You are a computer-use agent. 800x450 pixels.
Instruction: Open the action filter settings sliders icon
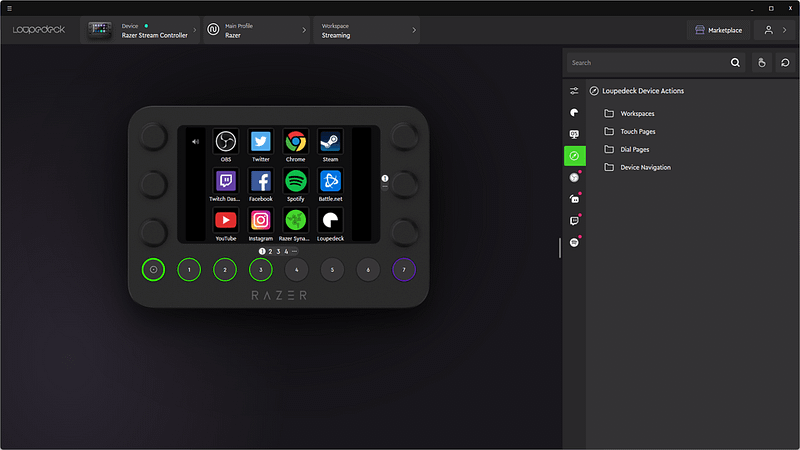click(574, 91)
